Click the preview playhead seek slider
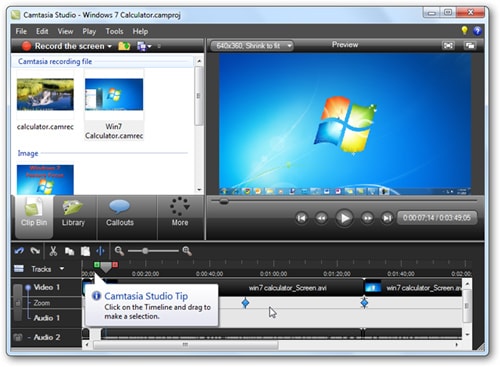The width and height of the screenshot is (500, 367). 224,201
